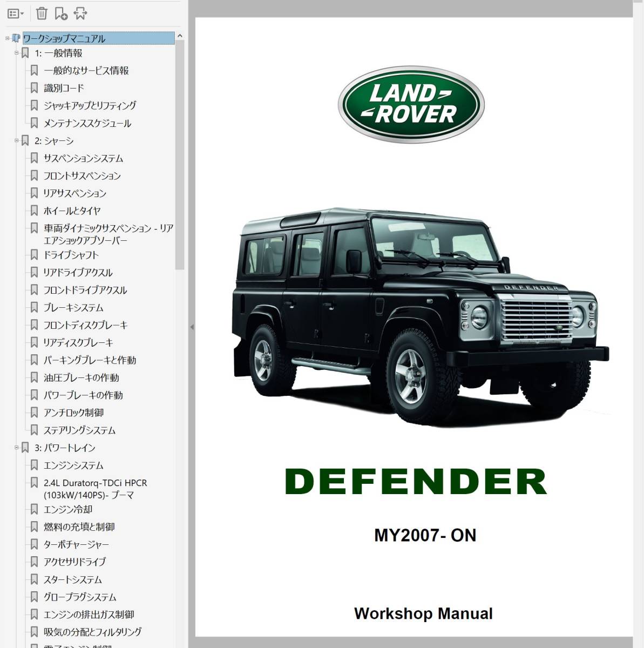Jump to ホイールとタイヤ
644x648 pixels.
pyautogui.click(x=72, y=211)
